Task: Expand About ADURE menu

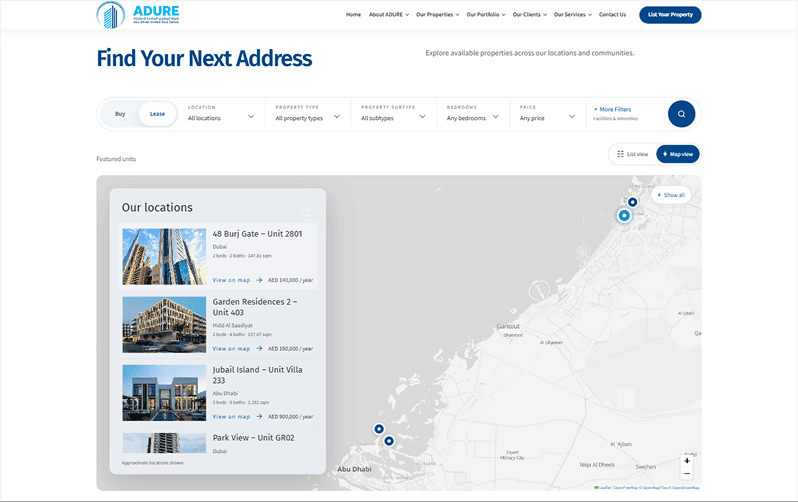Action: point(389,15)
